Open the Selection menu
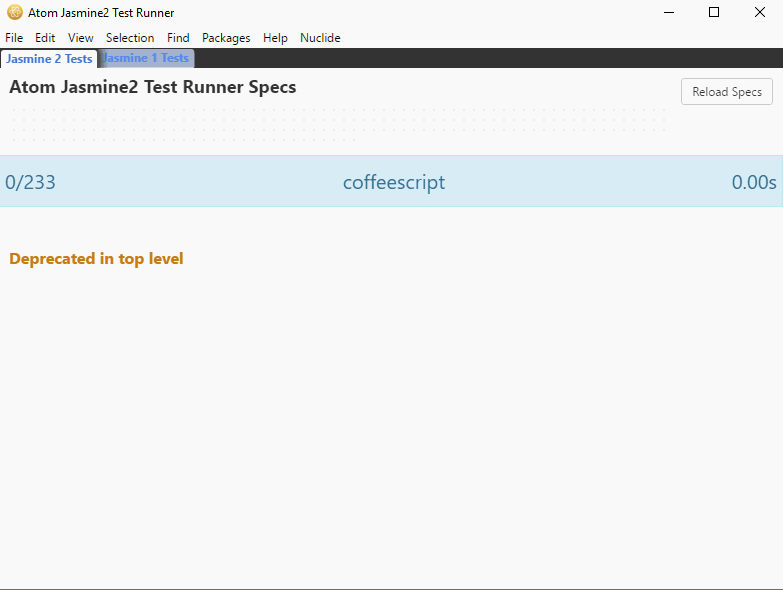 [130, 38]
